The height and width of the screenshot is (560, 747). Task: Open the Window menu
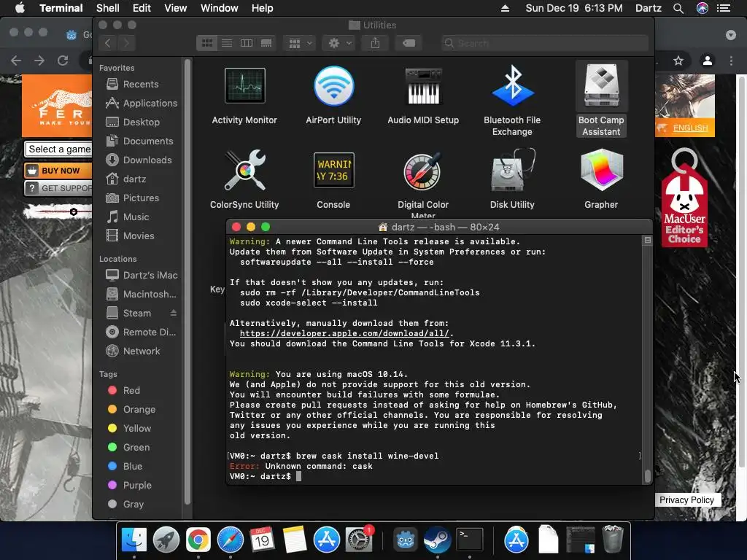point(219,8)
